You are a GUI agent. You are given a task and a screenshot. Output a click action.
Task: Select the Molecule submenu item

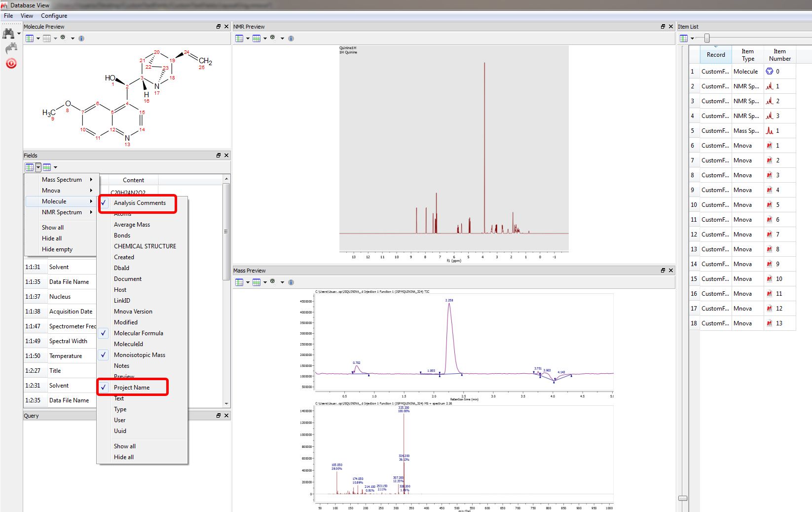(61, 201)
